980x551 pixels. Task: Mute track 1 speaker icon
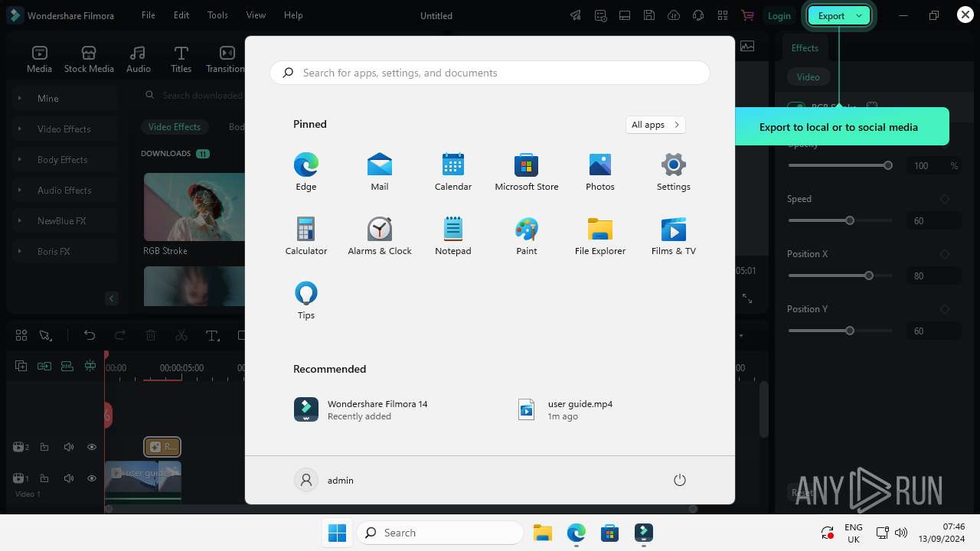point(69,478)
